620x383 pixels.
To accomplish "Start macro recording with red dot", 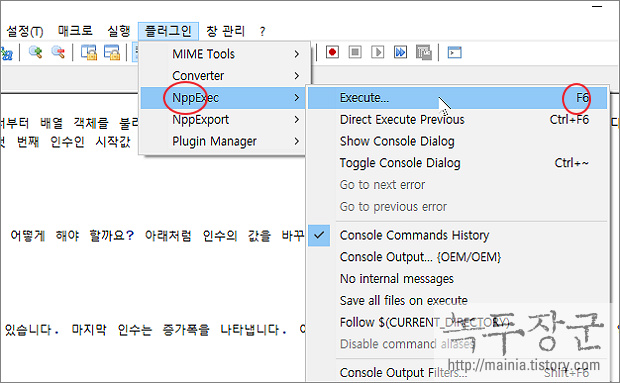I will [x=333, y=52].
